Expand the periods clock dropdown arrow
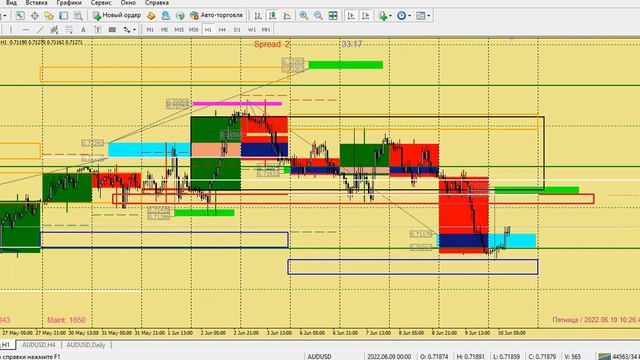The width and height of the screenshot is (640, 360). [409, 16]
